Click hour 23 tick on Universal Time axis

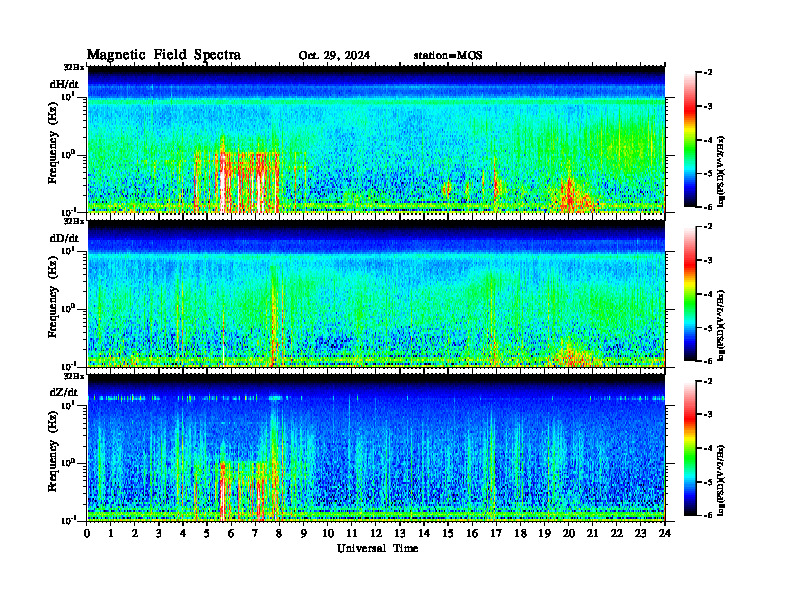point(640,534)
